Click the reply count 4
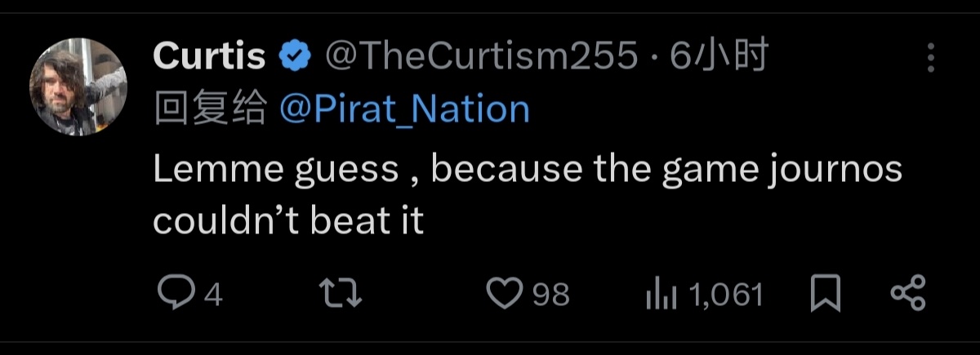 coord(213,295)
